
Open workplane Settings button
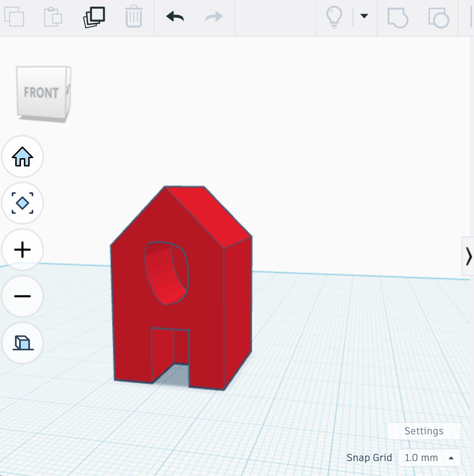[424, 431]
